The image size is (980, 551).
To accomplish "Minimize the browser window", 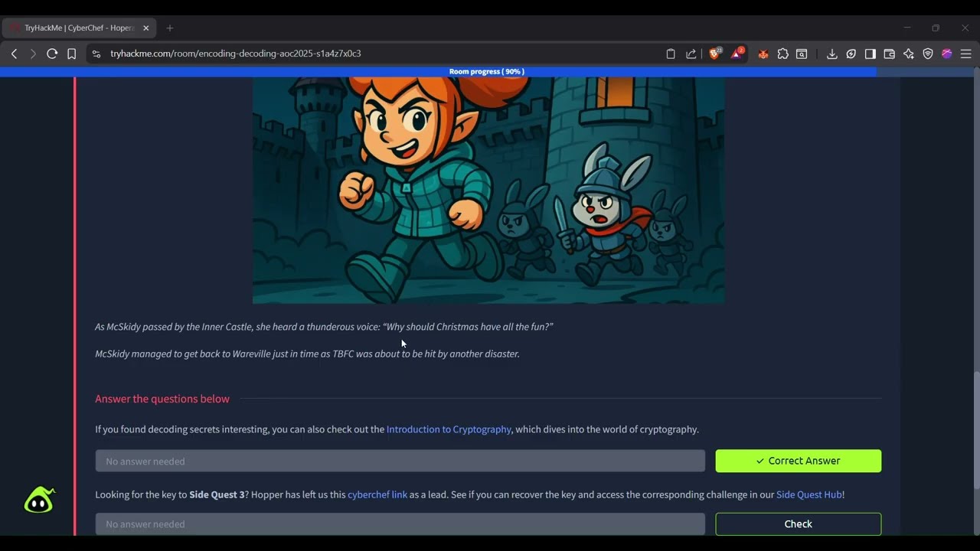I will coord(907,28).
